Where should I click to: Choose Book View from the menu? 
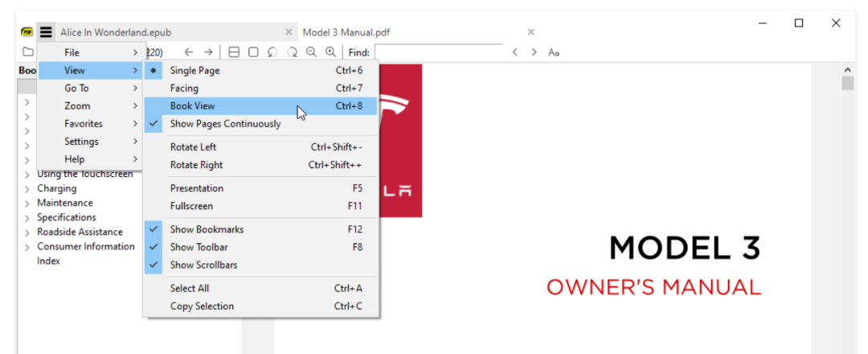click(260, 106)
